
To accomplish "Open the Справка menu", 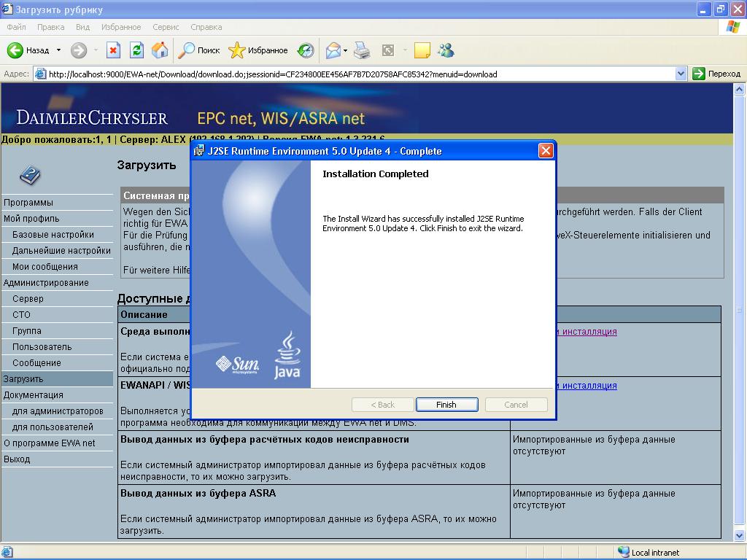I will [206, 27].
